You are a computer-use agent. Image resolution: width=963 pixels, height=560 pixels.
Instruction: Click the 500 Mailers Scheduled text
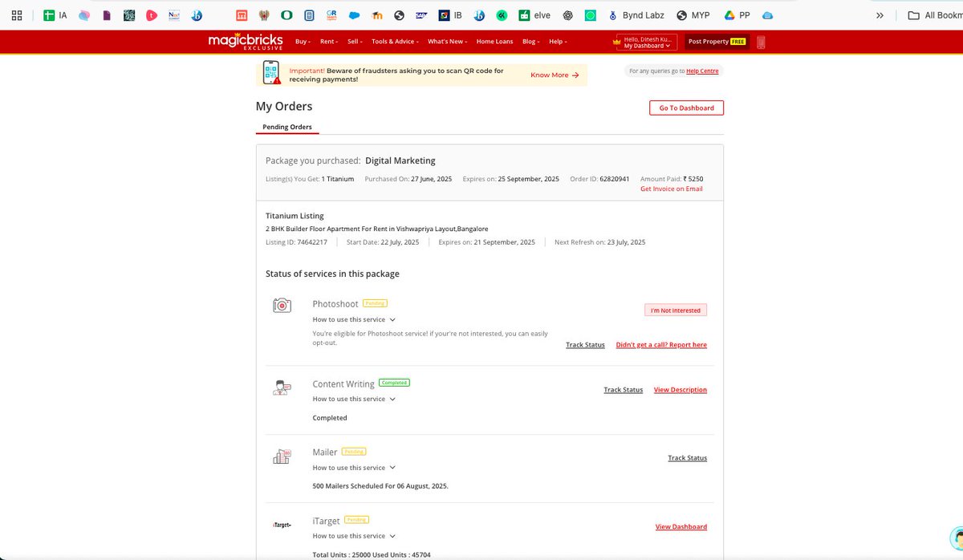click(380, 486)
